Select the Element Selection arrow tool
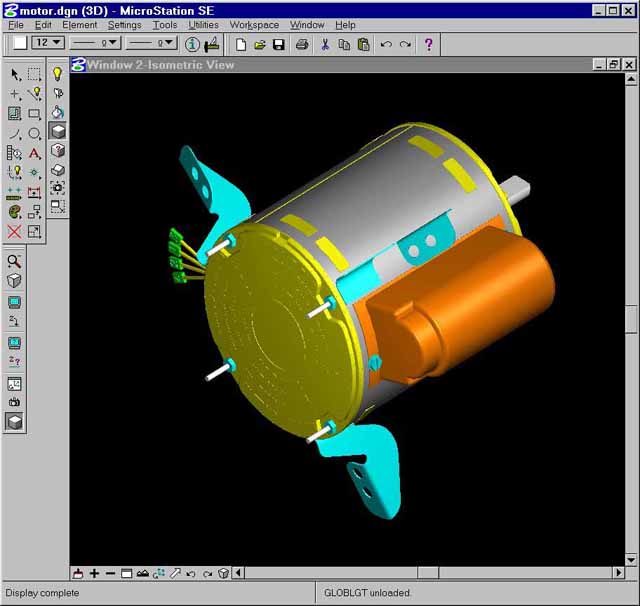640x606 pixels. point(15,74)
